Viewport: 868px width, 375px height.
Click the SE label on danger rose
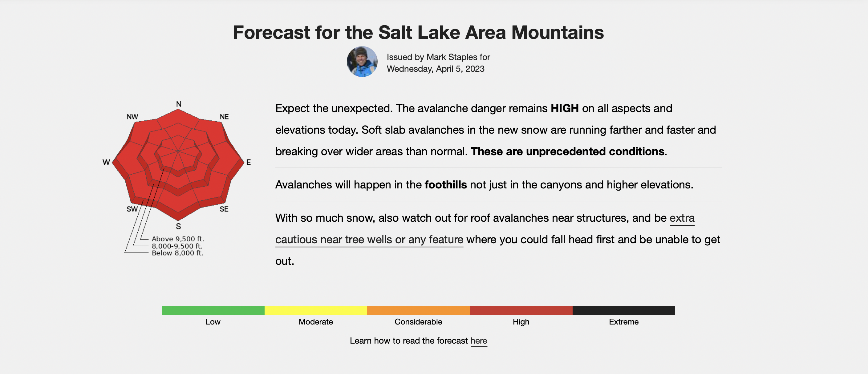224,209
